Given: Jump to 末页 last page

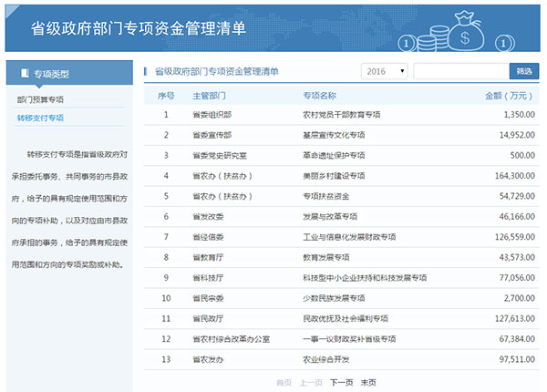Looking at the screenshot, I should 367,382.
